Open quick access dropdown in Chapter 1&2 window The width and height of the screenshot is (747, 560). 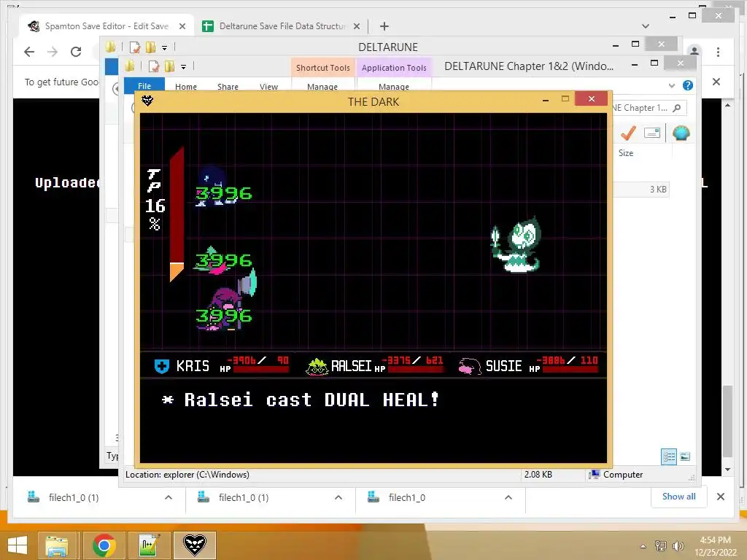point(183,66)
